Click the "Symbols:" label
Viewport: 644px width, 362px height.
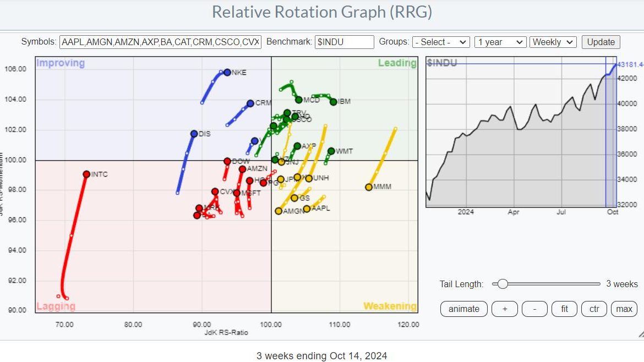click(39, 42)
